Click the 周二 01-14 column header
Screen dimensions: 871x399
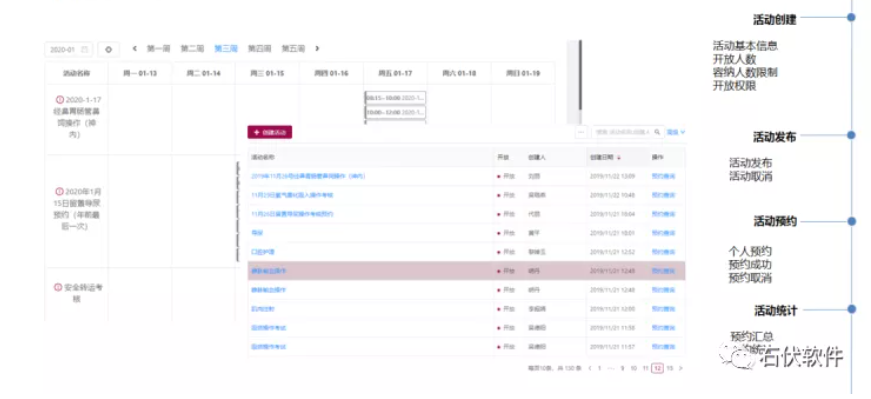203,73
